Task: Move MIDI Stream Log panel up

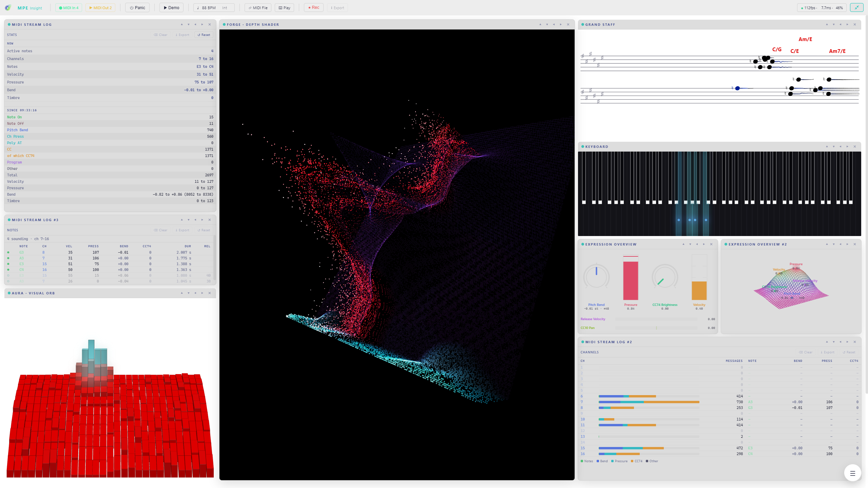Action: point(182,24)
